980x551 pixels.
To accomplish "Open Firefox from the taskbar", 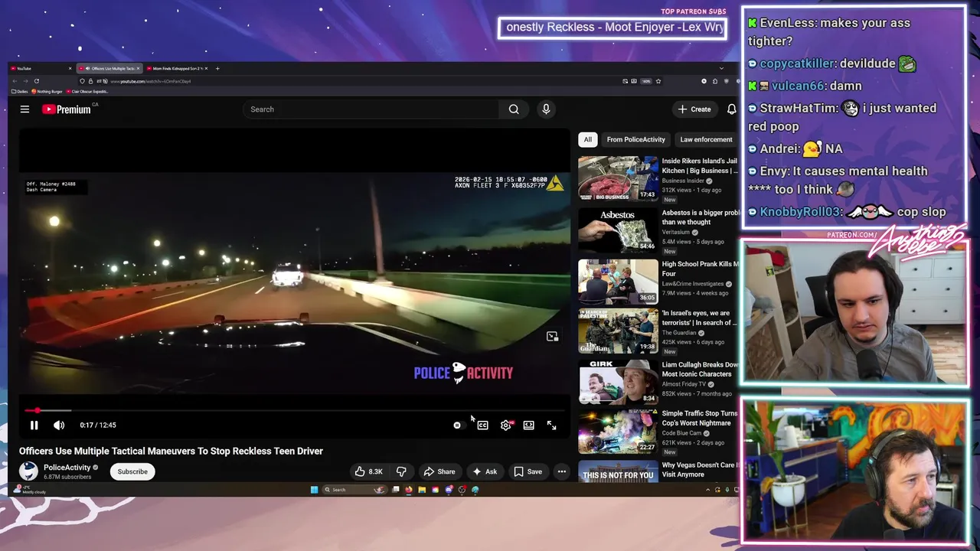I will (409, 490).
